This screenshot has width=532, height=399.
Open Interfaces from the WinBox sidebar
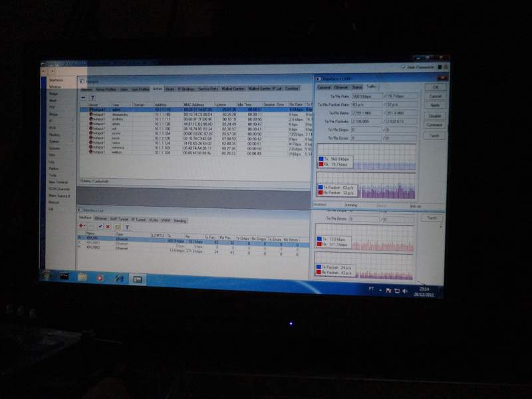[57, 80]
